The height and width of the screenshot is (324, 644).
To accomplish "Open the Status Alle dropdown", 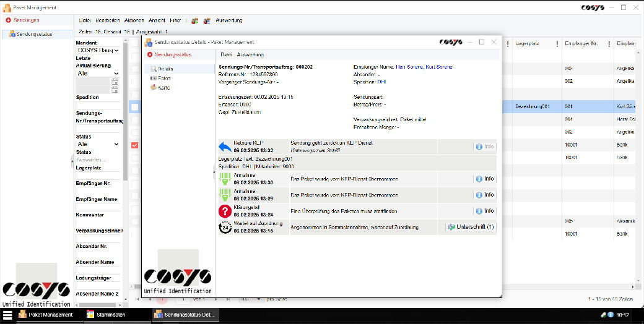I will coord(98,144).
